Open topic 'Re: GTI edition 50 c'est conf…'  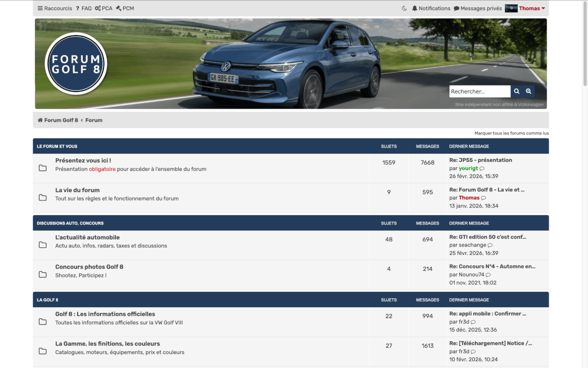point(488,236)
